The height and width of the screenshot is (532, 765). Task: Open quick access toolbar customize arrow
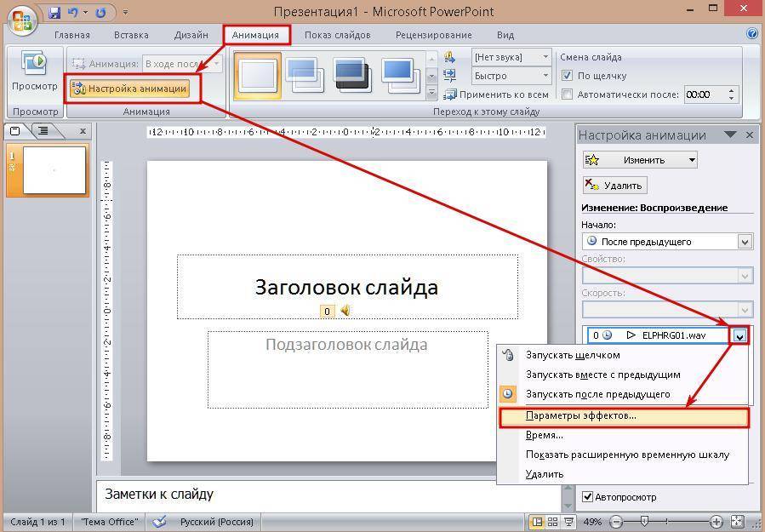click(x=125, y=12)
